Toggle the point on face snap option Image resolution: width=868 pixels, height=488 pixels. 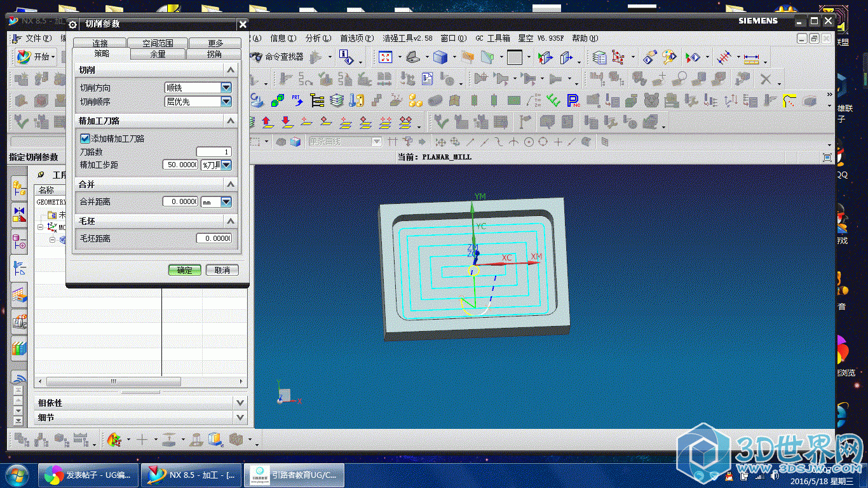pos(586,142)
